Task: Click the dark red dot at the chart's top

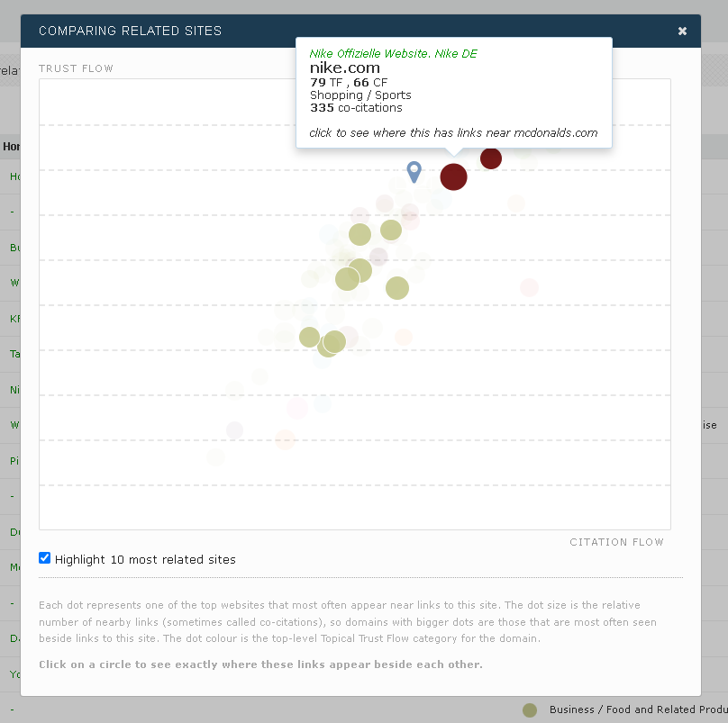Action: coord(490,158)
